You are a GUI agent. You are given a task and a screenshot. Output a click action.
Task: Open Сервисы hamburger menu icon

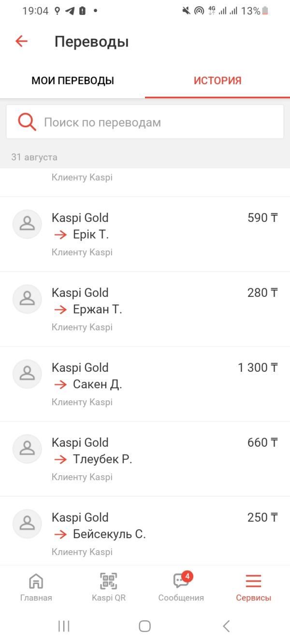coord(253,581)
